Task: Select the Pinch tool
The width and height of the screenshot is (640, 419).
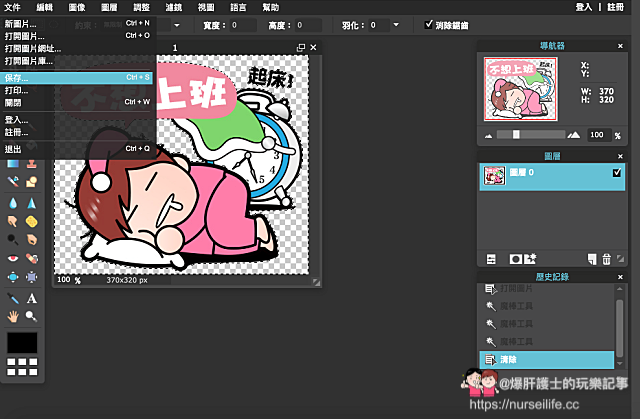Action: (31, 277)
